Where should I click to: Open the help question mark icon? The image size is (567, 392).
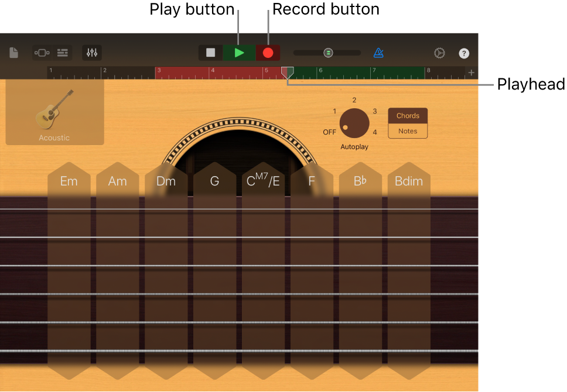[x=464, y=53]
